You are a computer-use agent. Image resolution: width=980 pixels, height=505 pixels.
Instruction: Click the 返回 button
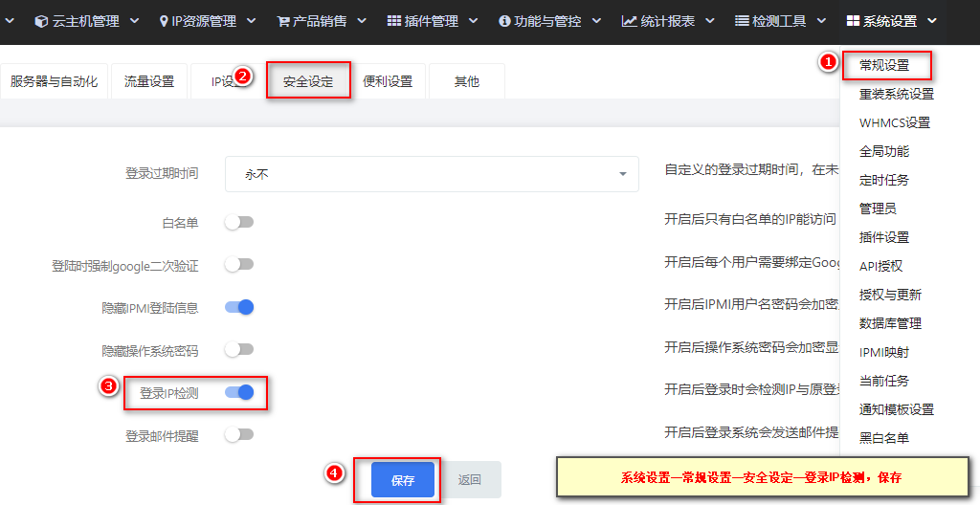tap(469, 480)
